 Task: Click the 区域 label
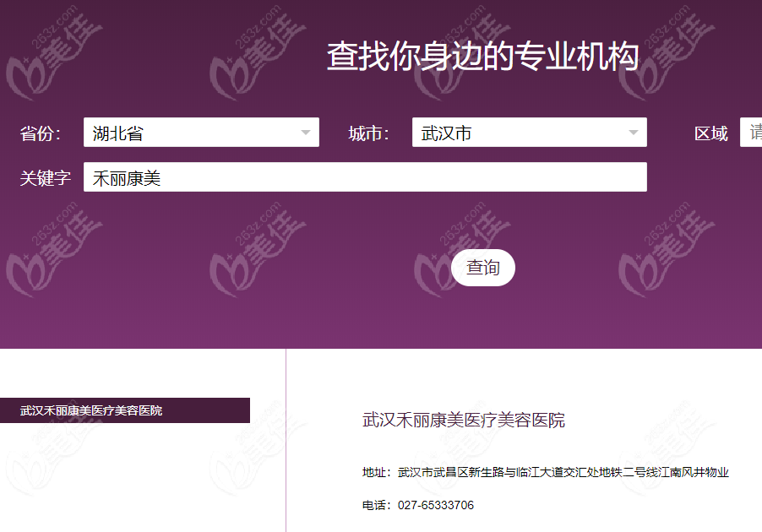711,133
